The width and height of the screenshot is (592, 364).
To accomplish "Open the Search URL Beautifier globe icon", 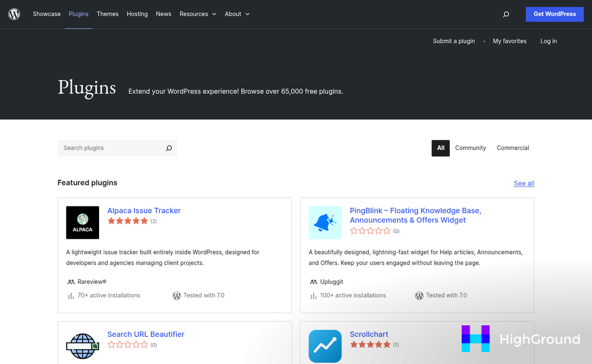I will tap(83, 346).
